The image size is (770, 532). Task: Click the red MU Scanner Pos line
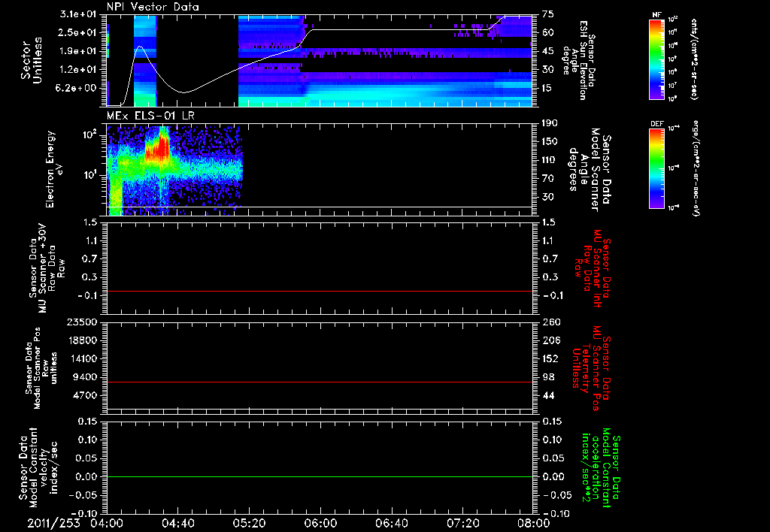coord(320,382)
